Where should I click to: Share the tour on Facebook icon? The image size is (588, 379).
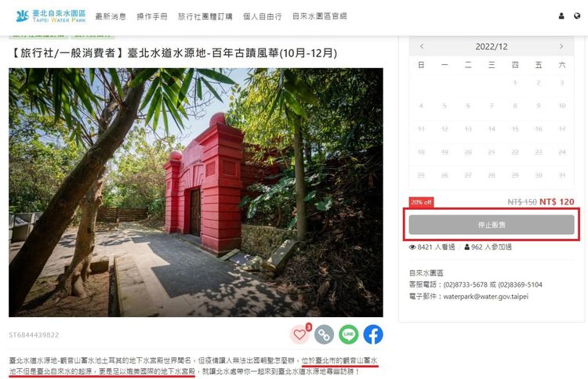[x=373, y=334]
